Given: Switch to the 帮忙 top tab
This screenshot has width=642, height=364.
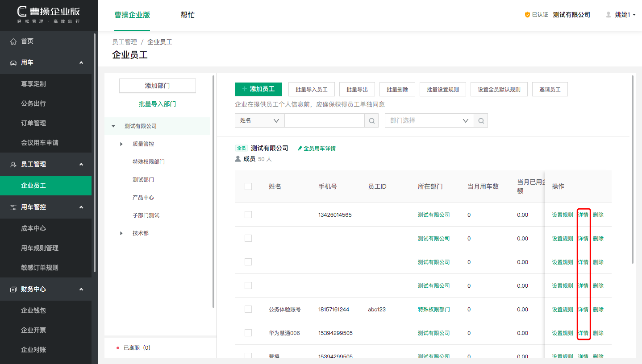Looking at the screenshot, I should 187,15.
